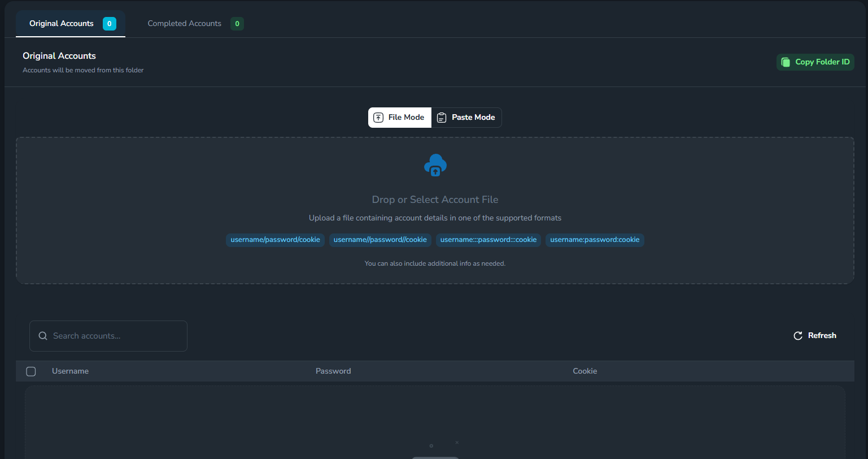The image size is (868, 459).
Task: Click 'You can also include additional info' note
Action: (435, 263)
